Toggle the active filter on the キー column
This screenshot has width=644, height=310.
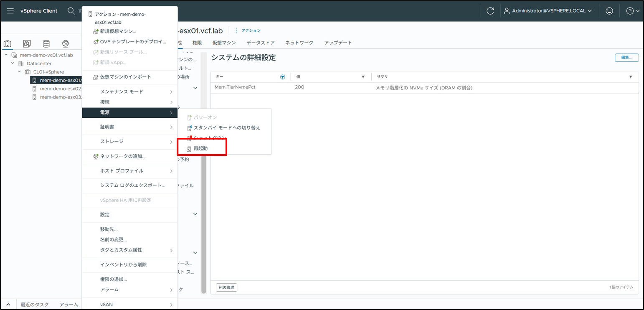point(282,76)
